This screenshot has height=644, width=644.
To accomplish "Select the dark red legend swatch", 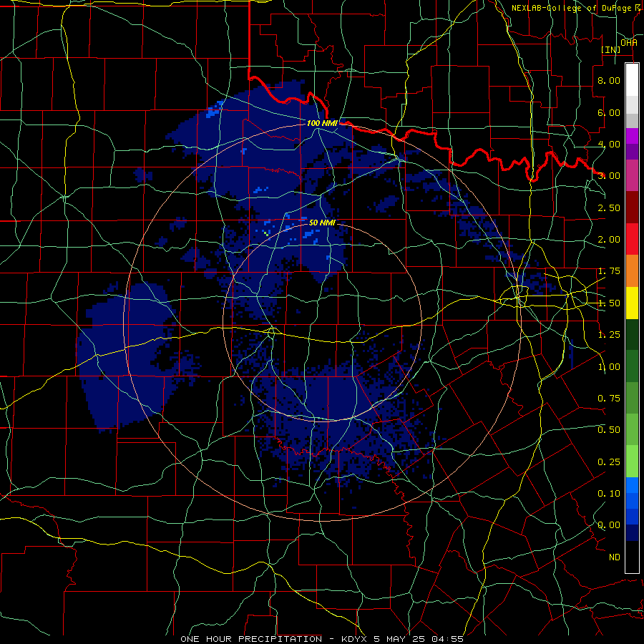I will click(x=632, y=208).
